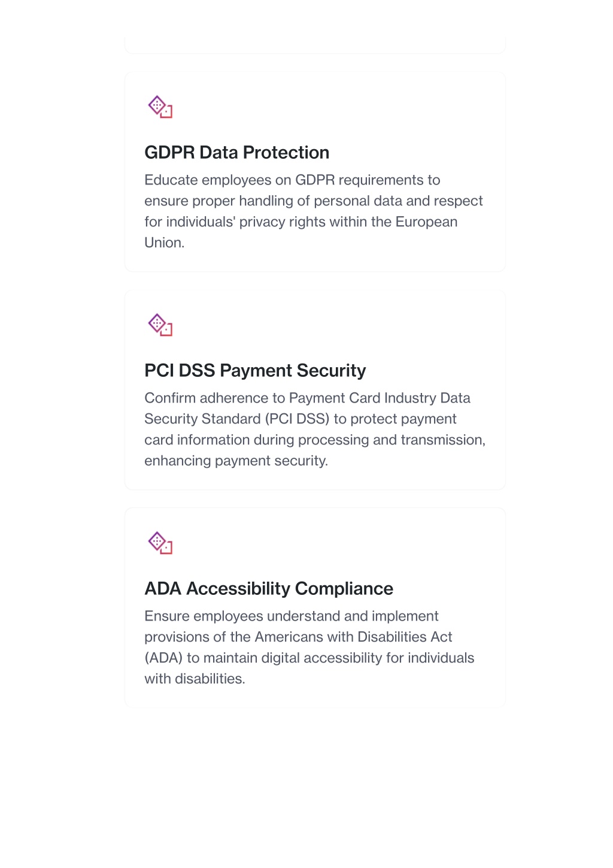Click 'Americans with Disabilities Act' text
This screenshot has width=613, height=868.
(353, 637)
